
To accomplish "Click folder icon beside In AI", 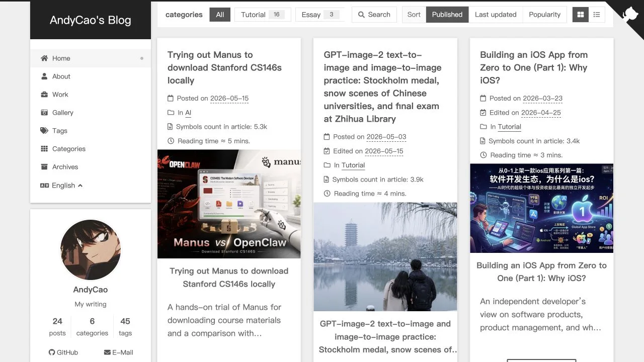I will tap(171, 113).
